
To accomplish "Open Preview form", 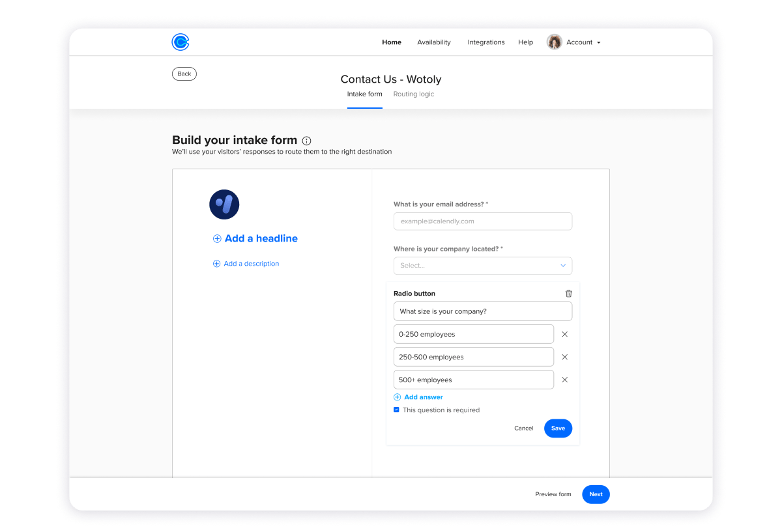I will (x=553, y=494).
